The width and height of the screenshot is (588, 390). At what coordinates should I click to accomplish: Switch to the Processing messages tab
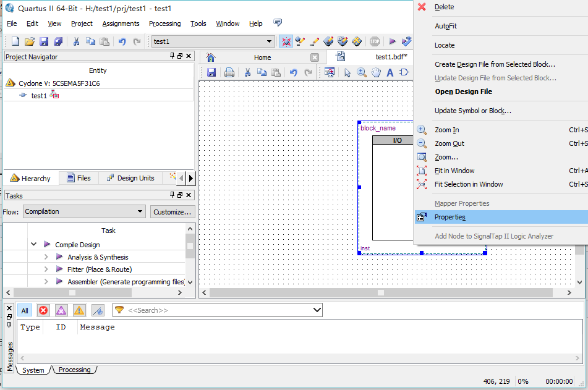click(x=75, y=370)
